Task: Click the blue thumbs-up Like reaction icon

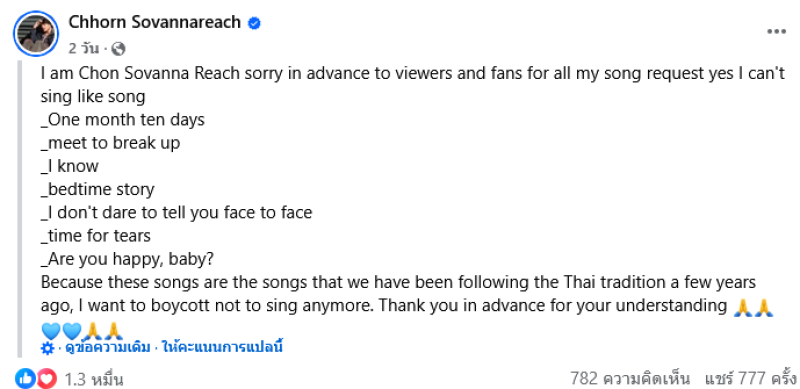Action: (x=25, y=378)
